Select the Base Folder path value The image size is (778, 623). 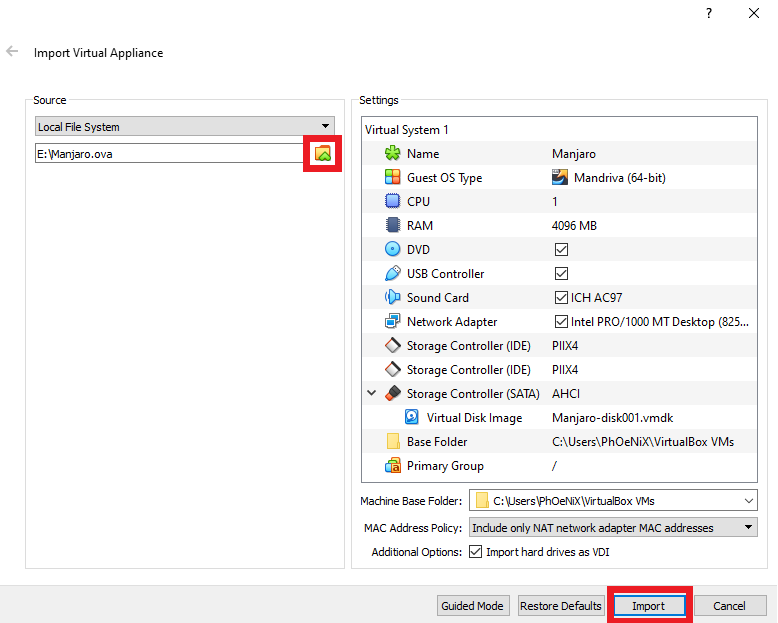pos(643,441)
